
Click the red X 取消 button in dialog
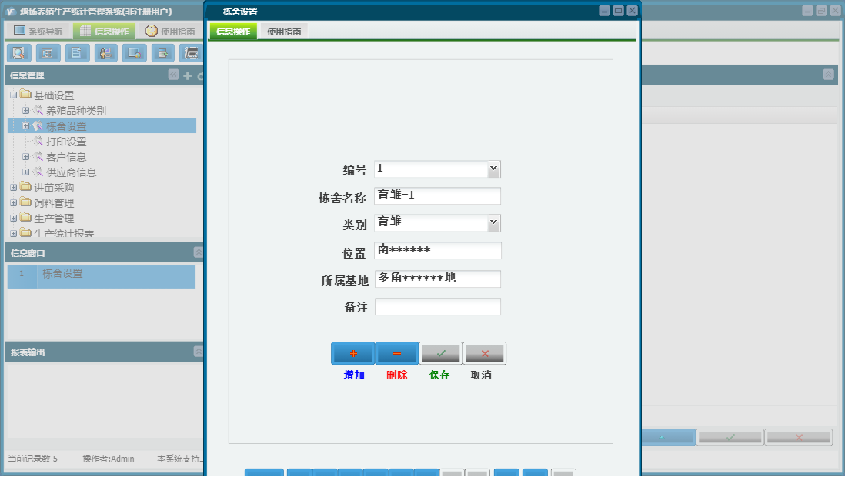[485, 354]
